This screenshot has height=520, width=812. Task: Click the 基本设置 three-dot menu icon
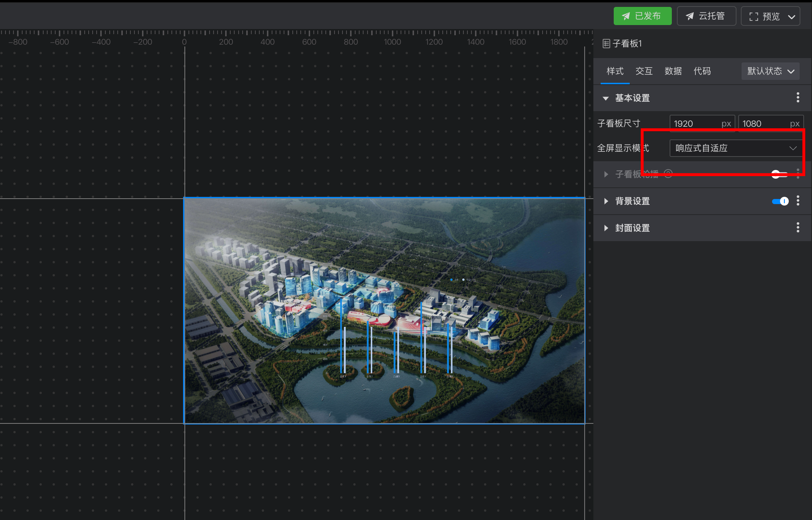(798, 97)
